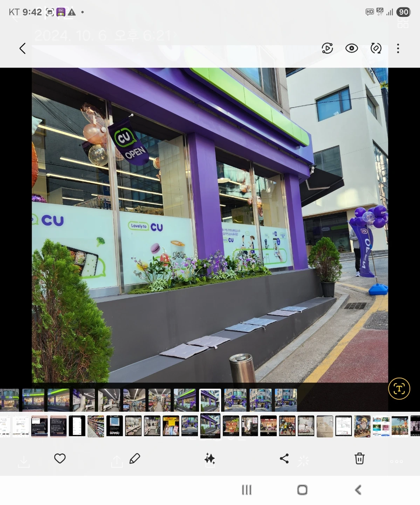
Task: Open the three-dot more options menu
Action: click(398, 48)
